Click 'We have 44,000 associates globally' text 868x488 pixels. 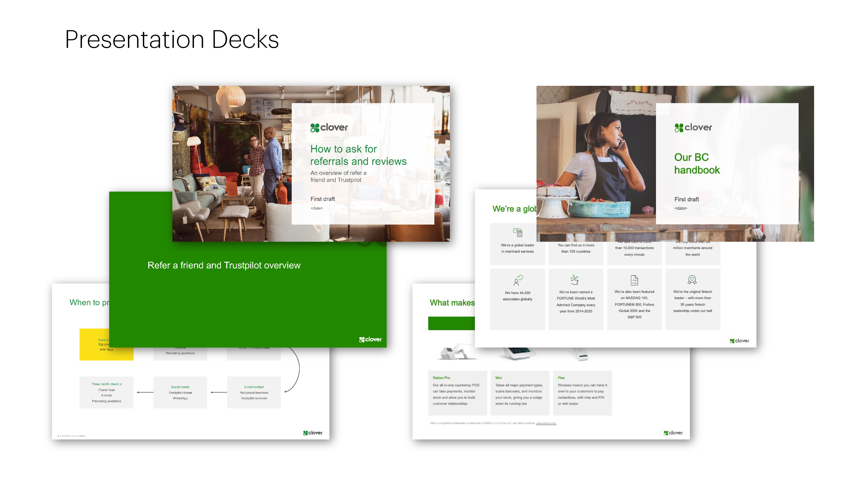click(518, 296)
